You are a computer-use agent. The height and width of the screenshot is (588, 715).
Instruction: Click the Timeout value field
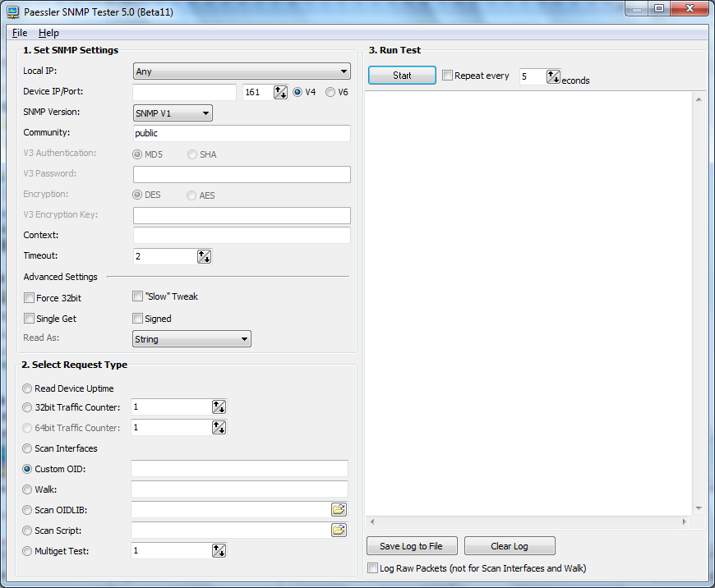[165, 256]
